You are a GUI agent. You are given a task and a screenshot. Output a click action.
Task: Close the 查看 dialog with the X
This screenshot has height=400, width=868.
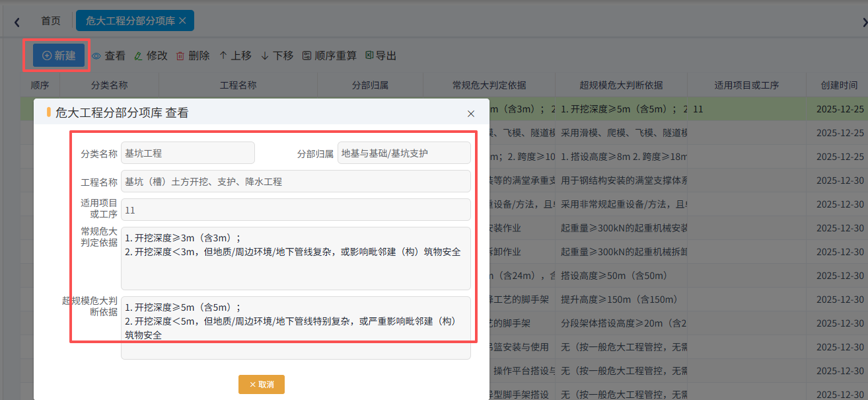pos(471,114)
